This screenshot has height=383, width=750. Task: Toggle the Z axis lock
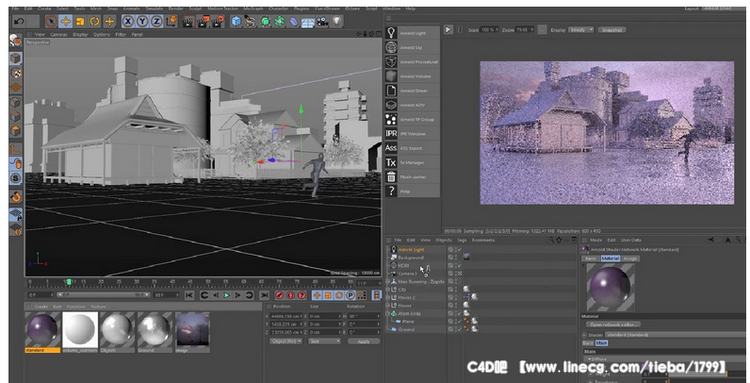pyautogui.click(x=156, y=21)
